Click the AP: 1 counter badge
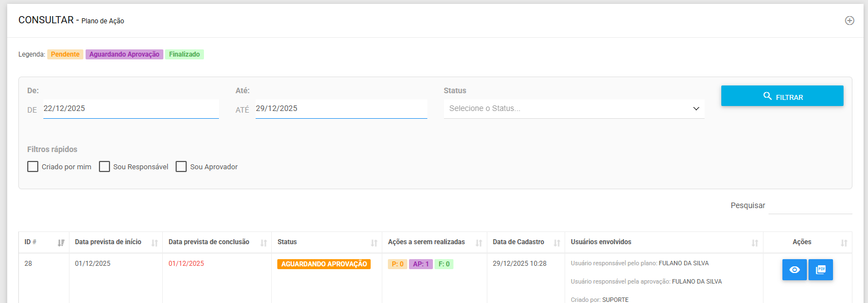Image resolution: width=868 pixels, height=303 pixels. pyautogui.click(x=421, y=264)
